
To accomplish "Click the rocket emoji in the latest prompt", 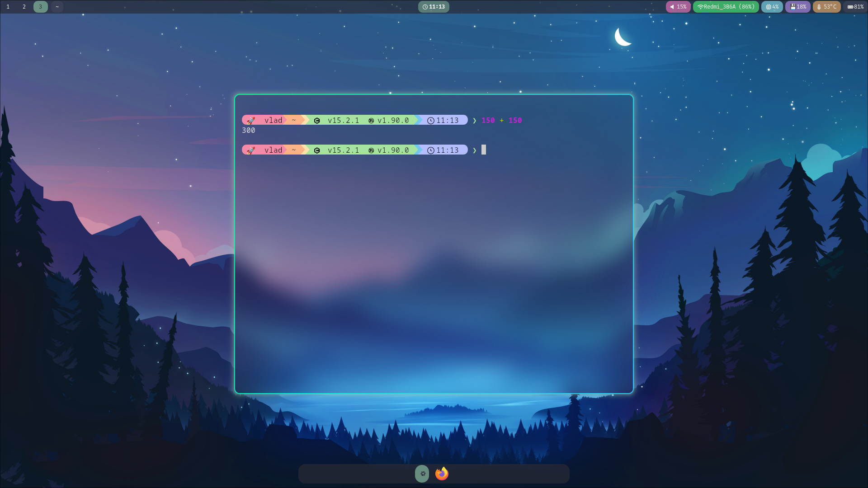I will [251, 150].
